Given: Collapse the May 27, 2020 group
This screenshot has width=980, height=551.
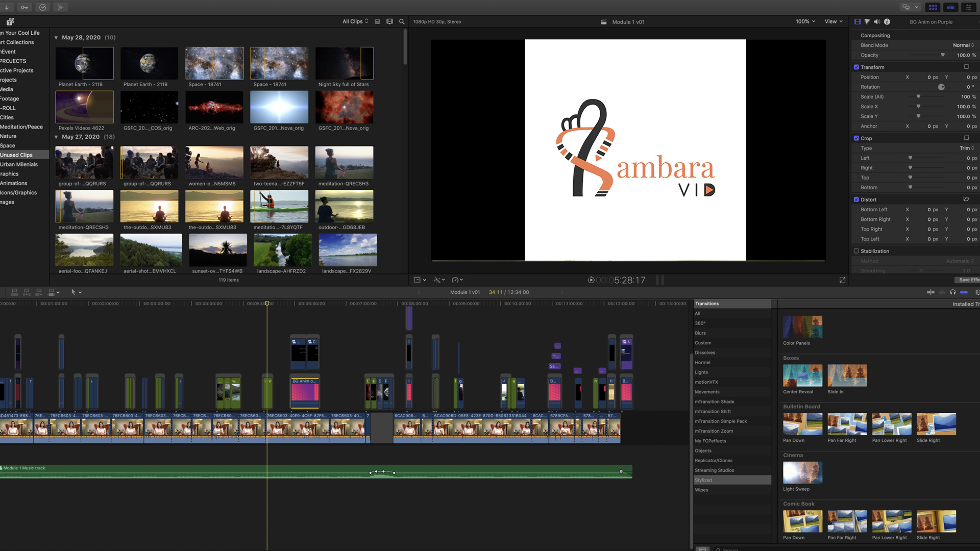Looking at the screenshot, I should click(x=56, y=137).
